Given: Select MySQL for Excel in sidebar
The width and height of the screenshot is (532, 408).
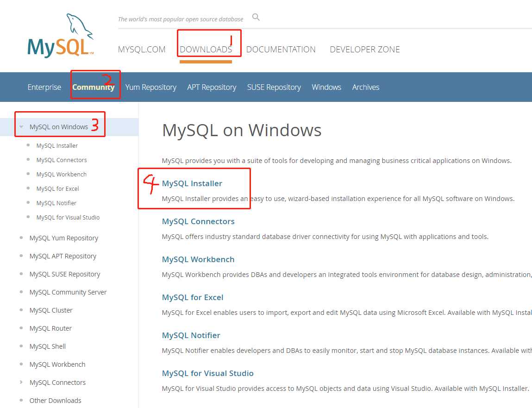Looking at the screenshot, I should click(x=58, y=189).
